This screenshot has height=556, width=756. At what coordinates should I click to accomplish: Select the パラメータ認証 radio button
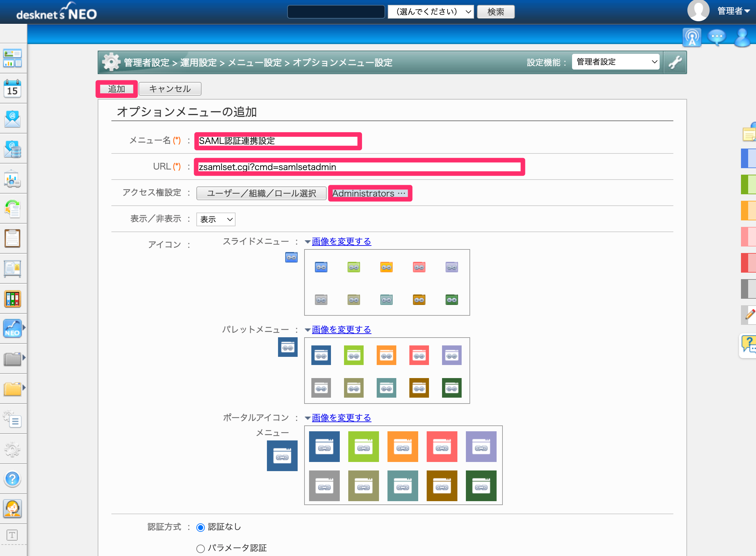[200, 548]
